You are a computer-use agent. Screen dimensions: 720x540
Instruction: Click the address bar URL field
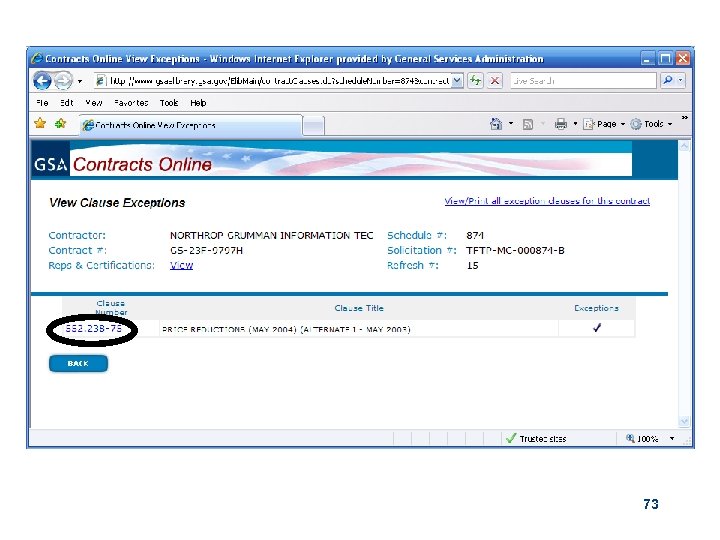click(x=273, y=81)
